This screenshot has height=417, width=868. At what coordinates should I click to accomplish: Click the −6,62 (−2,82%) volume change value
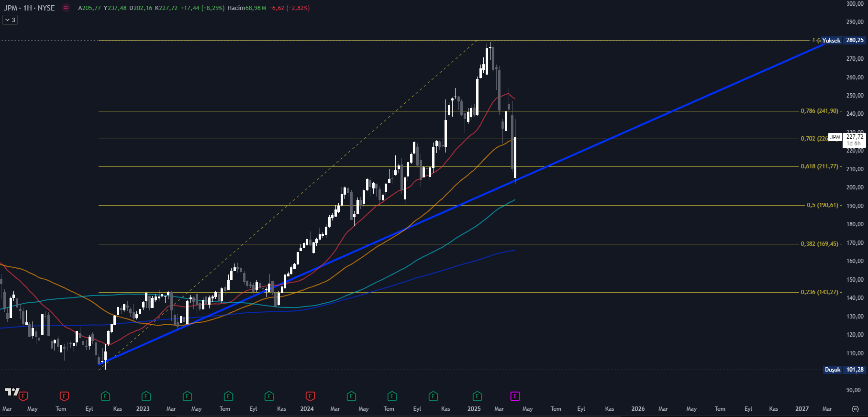(289, 8)
